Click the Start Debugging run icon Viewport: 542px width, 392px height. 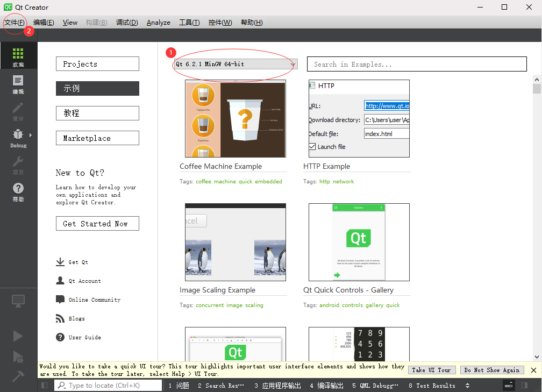[18, 357]
